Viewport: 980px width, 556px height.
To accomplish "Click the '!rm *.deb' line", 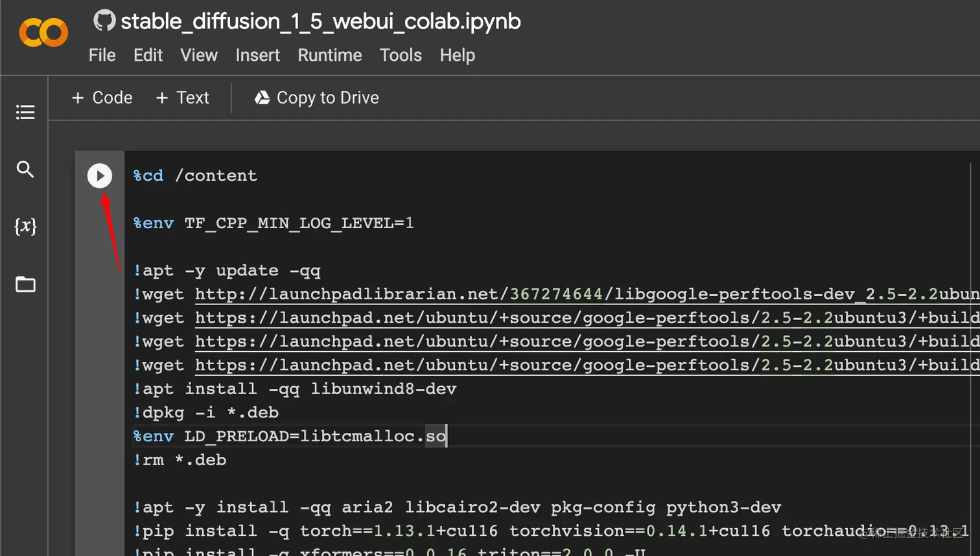I will (x=180, y=459).
